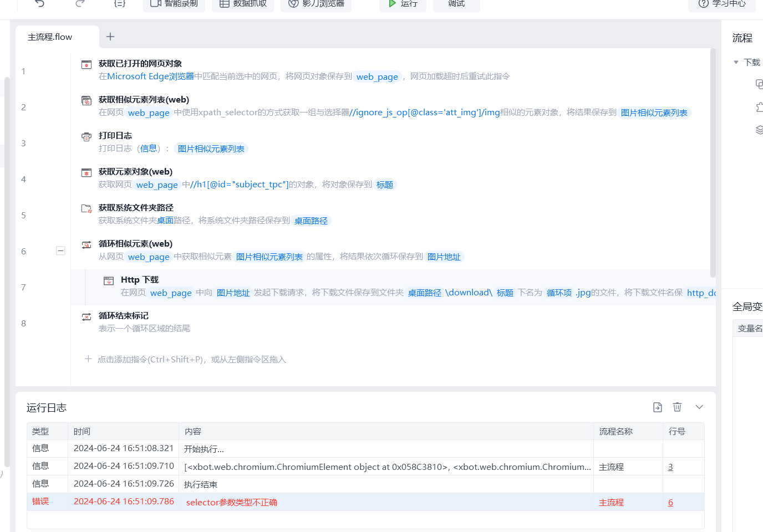Collapse the 下载 tree node in the 流程 panel
The image size is (763, 532).
tap(736, 63)
